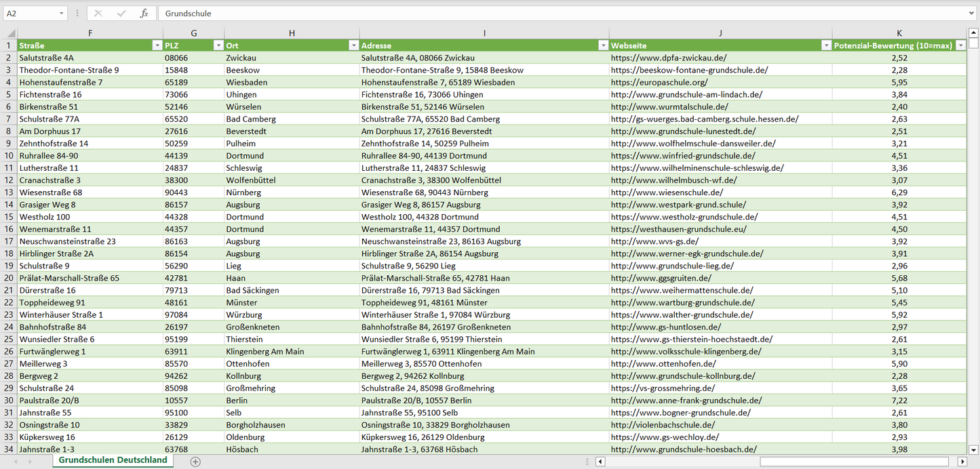Select the Grundschulen Deutschland sheet tab

113,460
